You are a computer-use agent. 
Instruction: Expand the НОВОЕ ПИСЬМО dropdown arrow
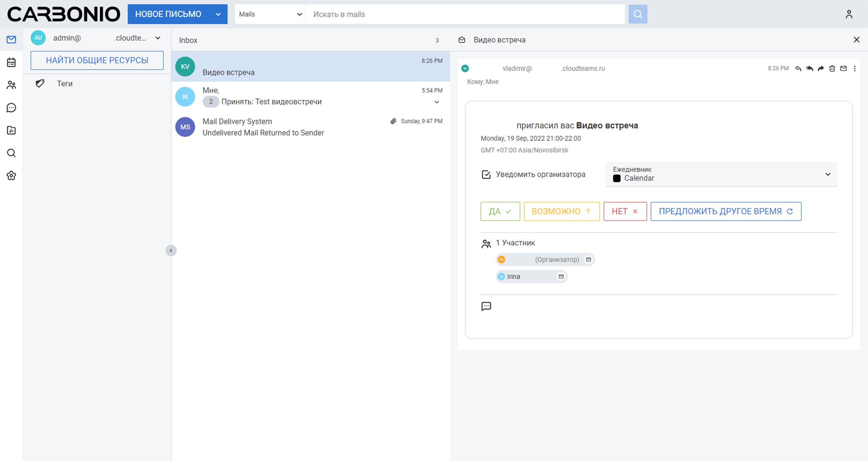(218, 14)
